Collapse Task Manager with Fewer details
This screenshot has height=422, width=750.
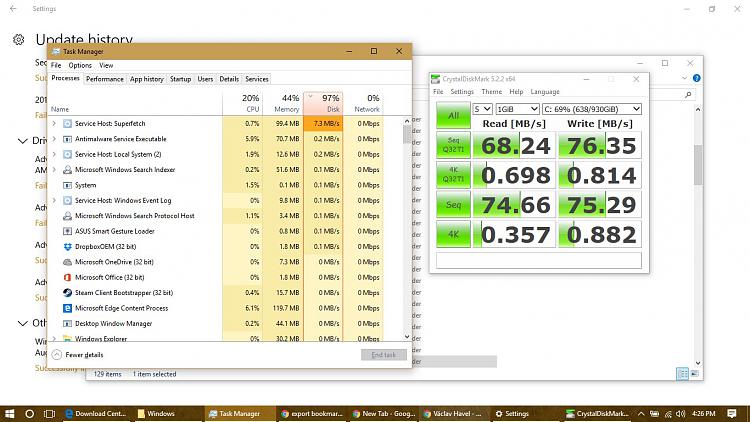[x=77, y=355]
